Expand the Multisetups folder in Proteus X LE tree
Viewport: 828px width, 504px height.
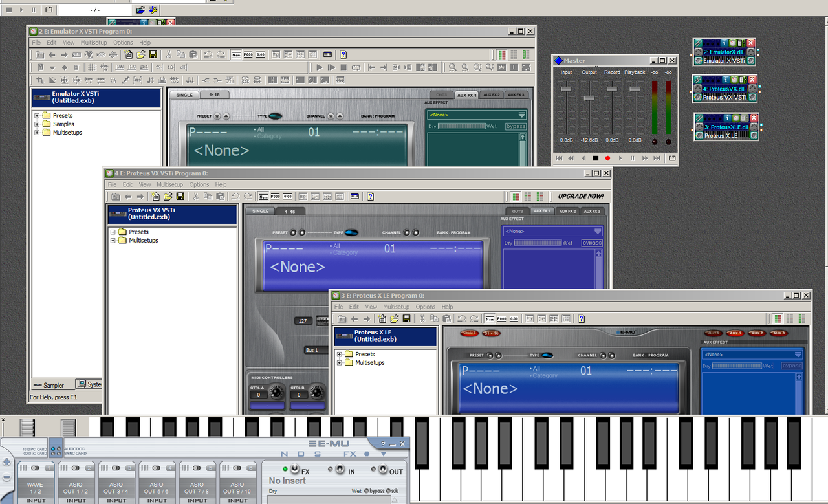pyautogui.click(x=340, y=363)
